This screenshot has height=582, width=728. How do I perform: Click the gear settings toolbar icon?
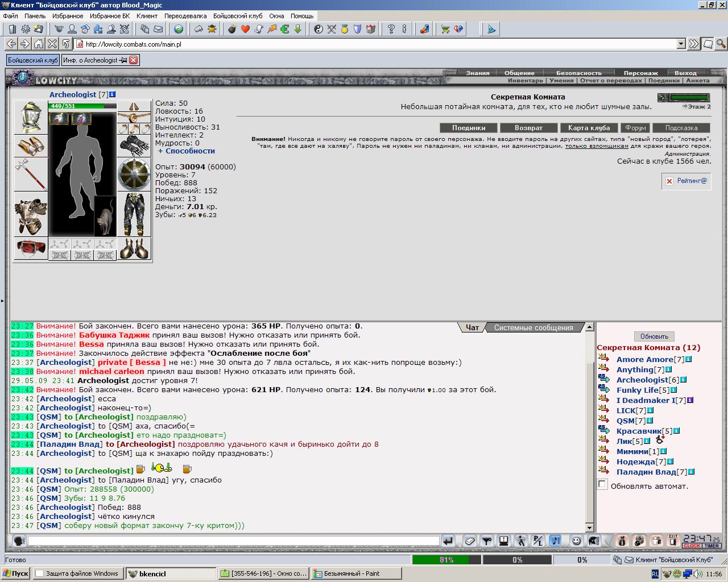pyautogui.click(x=26, y=29)
